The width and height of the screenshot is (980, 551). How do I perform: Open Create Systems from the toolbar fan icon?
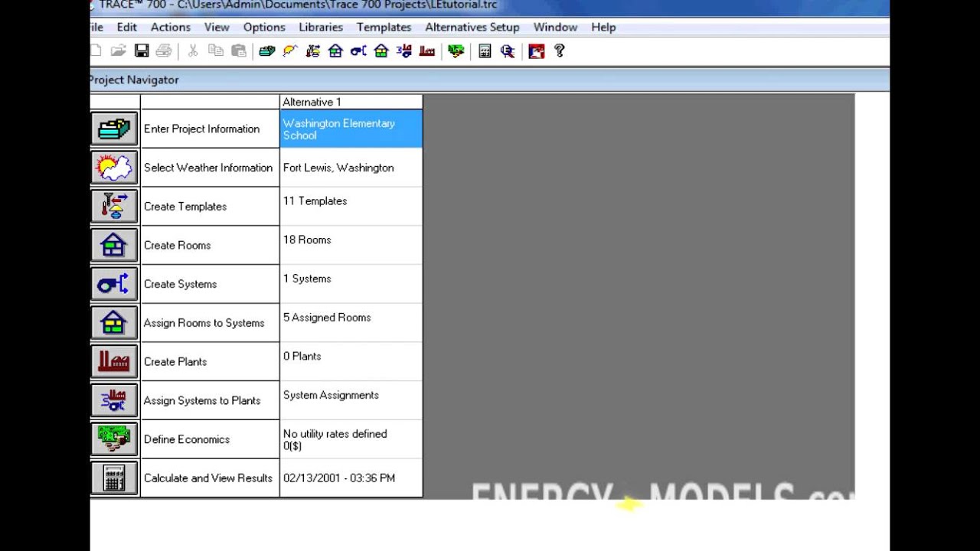[x=358, y=51]
